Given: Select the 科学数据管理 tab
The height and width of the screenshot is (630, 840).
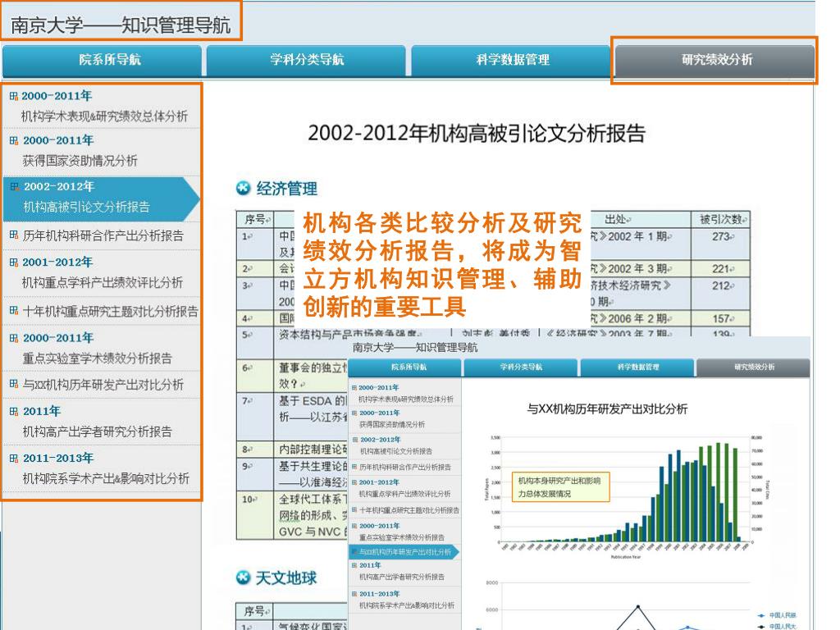Looking at the screenshot, I should pos(511,59).
